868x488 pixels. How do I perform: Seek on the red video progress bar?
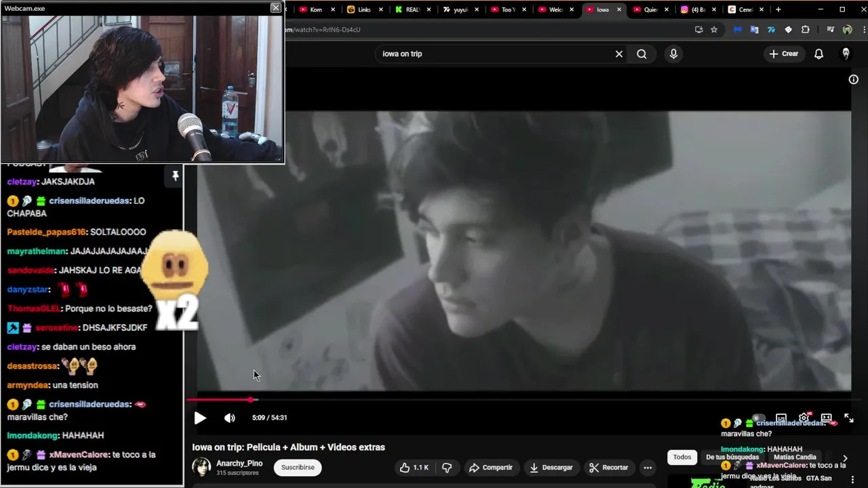(519, 400)
